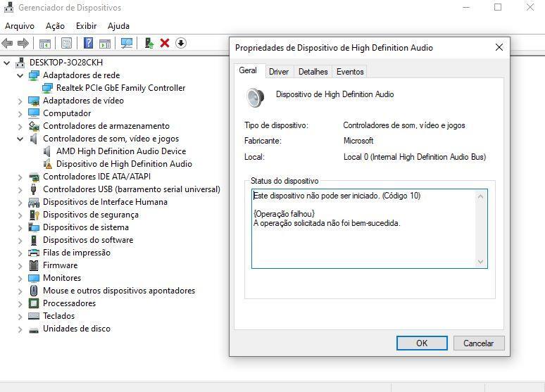
Task: Expand the Monitores node
Action: (20, 279)
